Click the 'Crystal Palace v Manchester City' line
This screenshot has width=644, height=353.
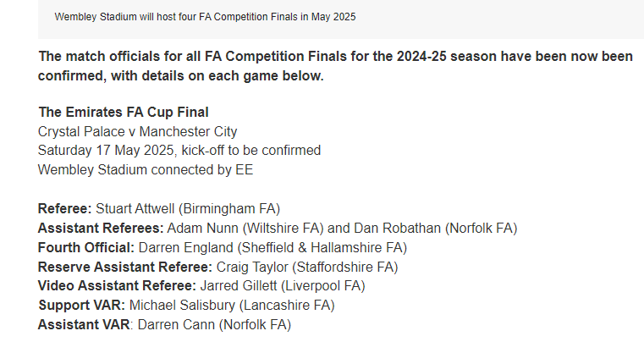pyautogui.click(x=138, y=131)
